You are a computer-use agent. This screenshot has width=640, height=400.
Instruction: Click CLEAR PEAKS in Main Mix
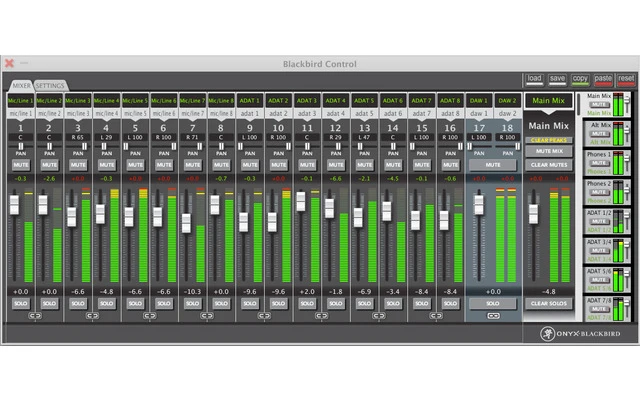[x=549, y=140]
